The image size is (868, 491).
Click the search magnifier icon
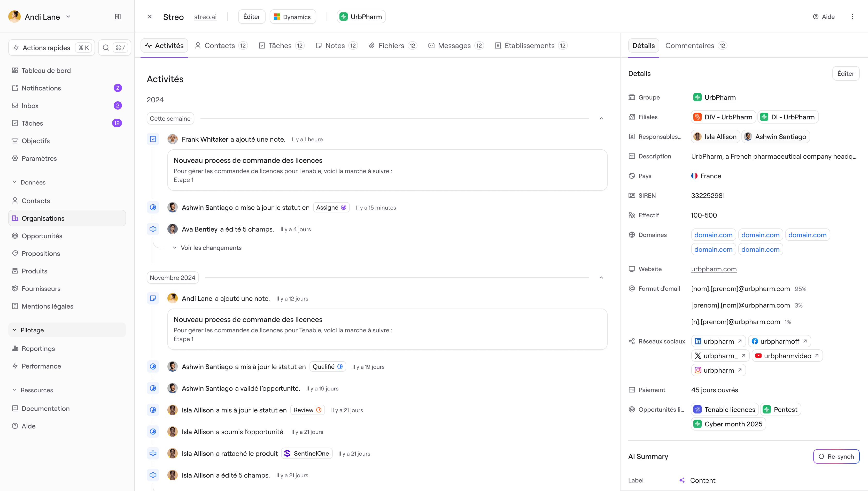(106, 48)
